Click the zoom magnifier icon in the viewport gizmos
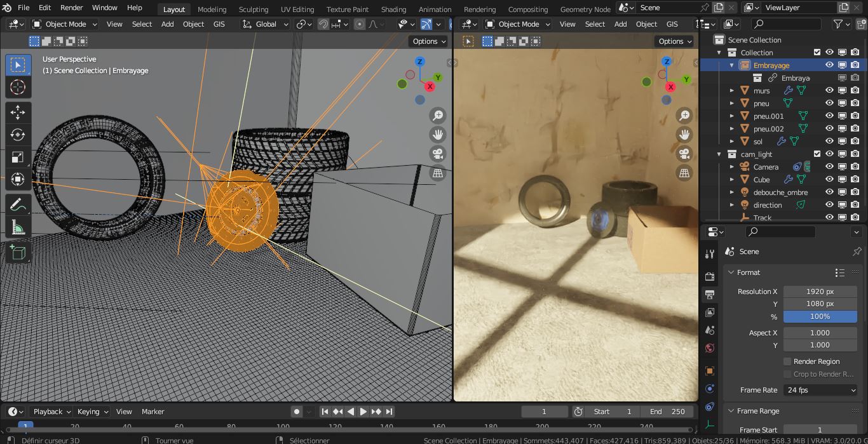Screen dimensions: 868x444 tap(437, 115)
